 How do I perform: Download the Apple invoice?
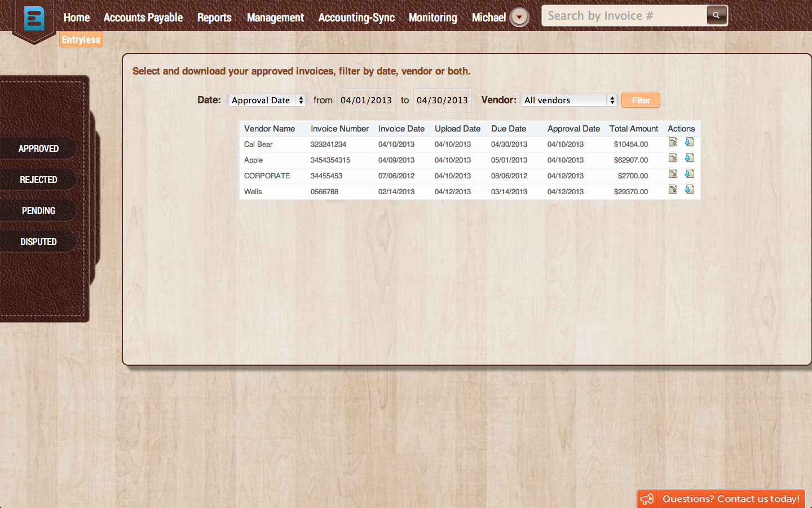click(x=689, y=158)
